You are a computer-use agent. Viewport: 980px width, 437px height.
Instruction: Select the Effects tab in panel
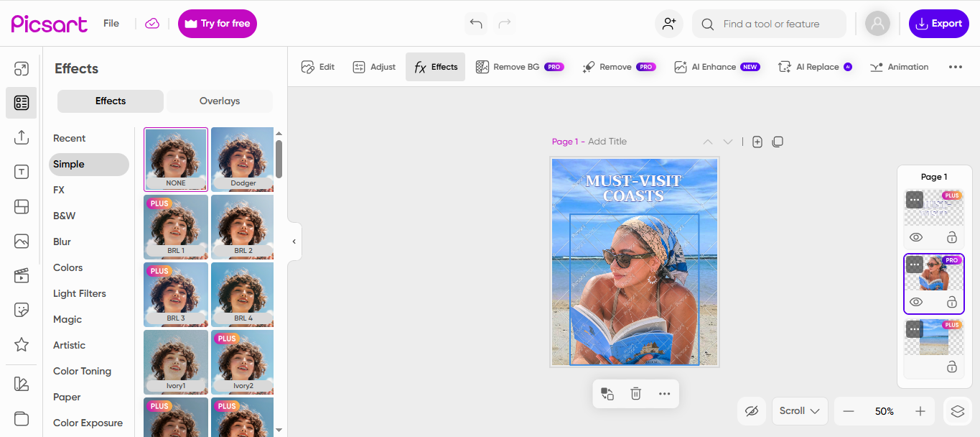pos(111,101)
